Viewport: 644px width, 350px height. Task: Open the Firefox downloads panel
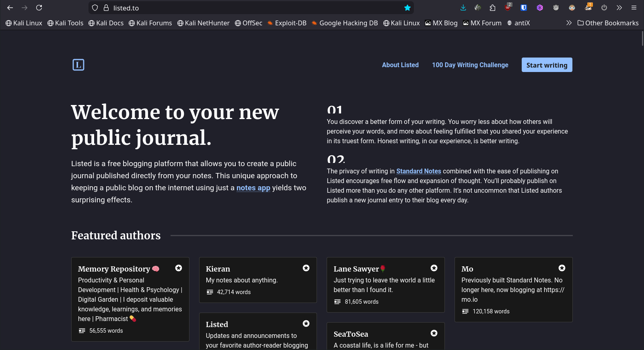pos(463,8)
